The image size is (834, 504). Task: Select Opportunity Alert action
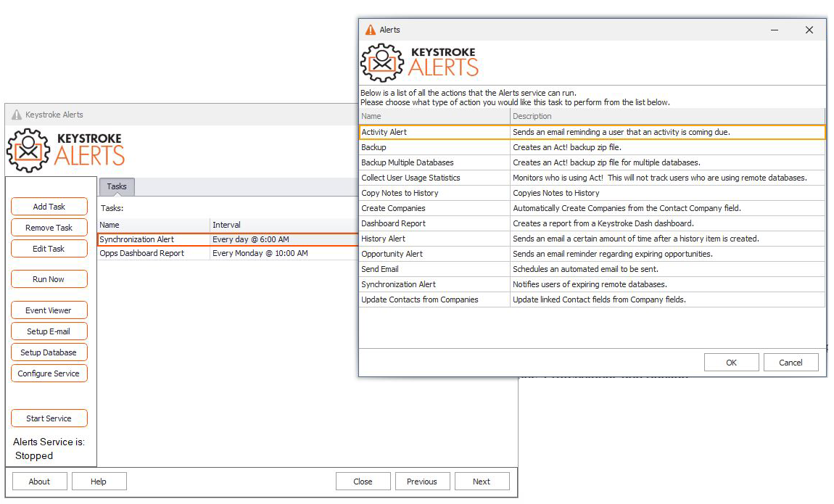coord(593,254)
